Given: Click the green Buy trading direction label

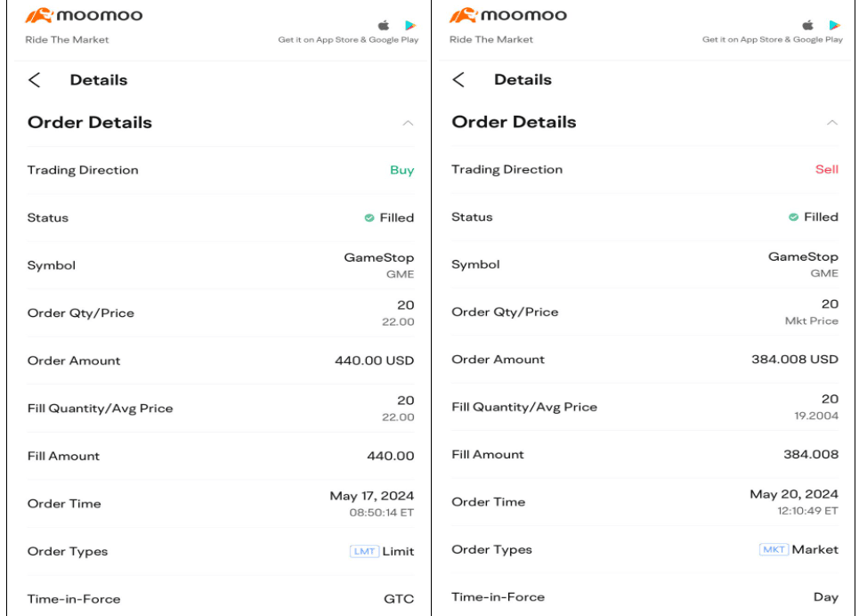Looking at the screenshot, I should (x=401, y=171).
